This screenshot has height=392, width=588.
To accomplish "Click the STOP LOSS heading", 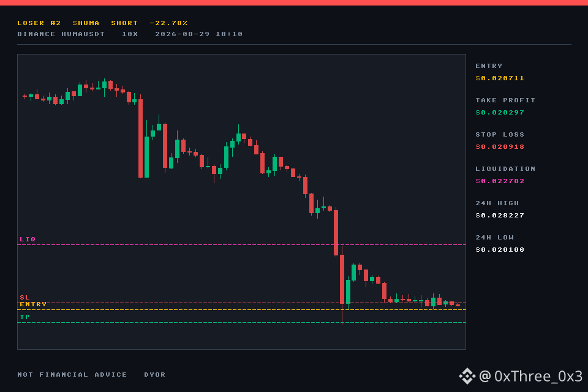I will [x=500, y=135].
